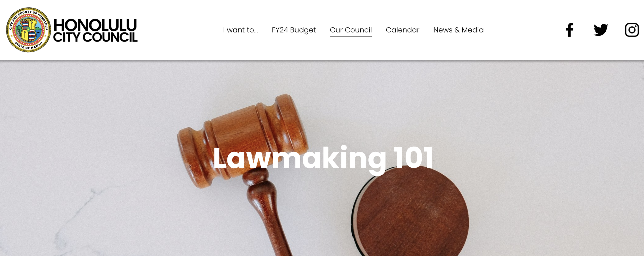Open the Twitter bird icon link
The width and height of the screenshot is (644, 256).
click(x=601, y=30)
